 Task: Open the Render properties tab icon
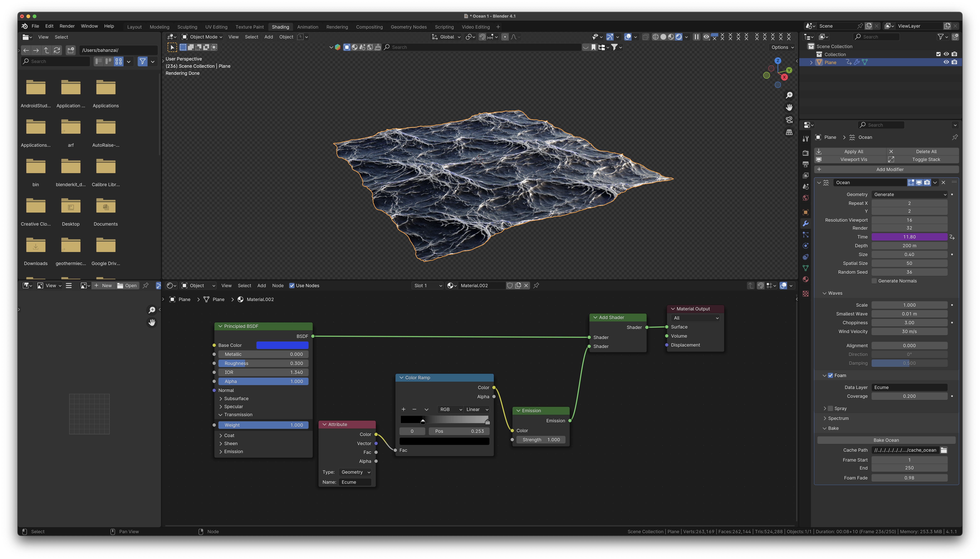pos(805,153)
